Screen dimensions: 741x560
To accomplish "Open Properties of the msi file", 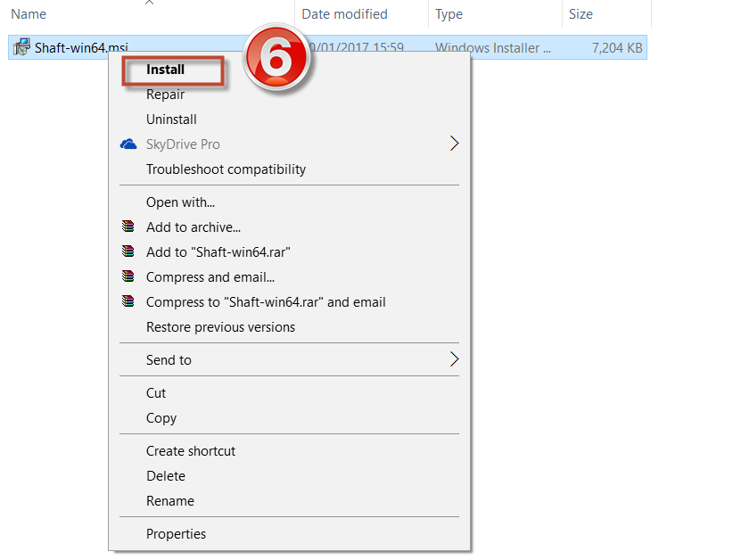I will (x=176, y=534).
